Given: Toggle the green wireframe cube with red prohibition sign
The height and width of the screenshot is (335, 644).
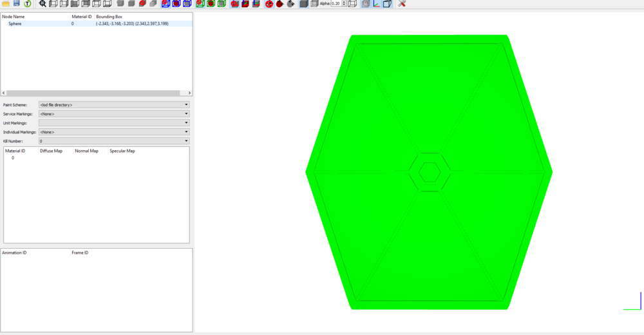Looking at the screenshot, I should coord(200,4).
